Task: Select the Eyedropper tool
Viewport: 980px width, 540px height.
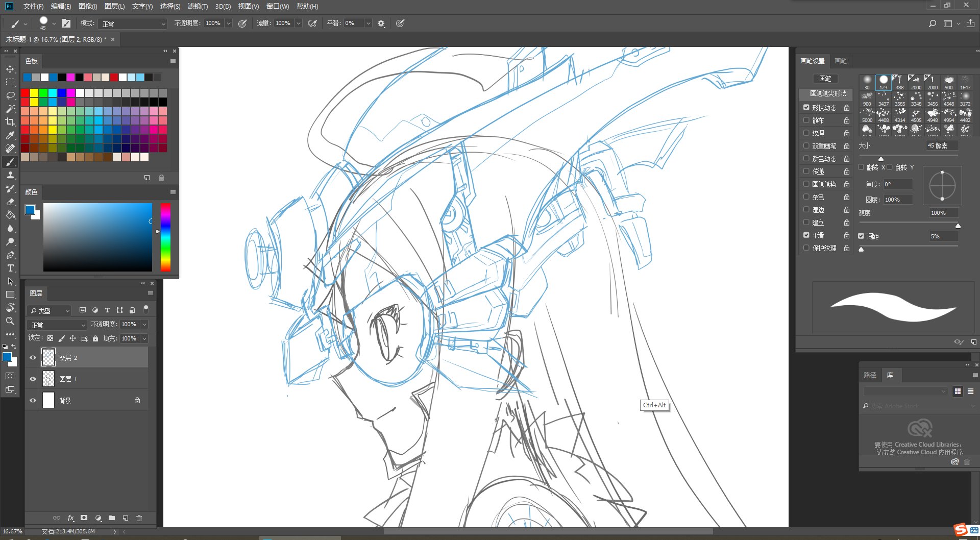Action: point(10,135)
